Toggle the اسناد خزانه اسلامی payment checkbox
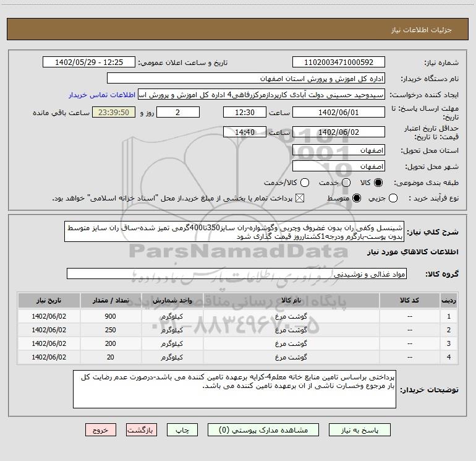This screenshot has height=461, width=476. pyautogui.click(x=301, y=198)
